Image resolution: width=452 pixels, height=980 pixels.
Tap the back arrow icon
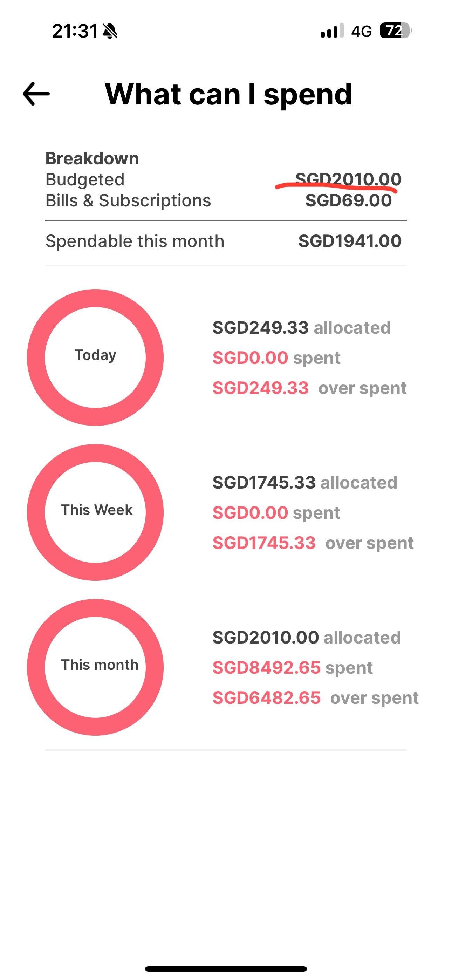[x=36, y=94]
